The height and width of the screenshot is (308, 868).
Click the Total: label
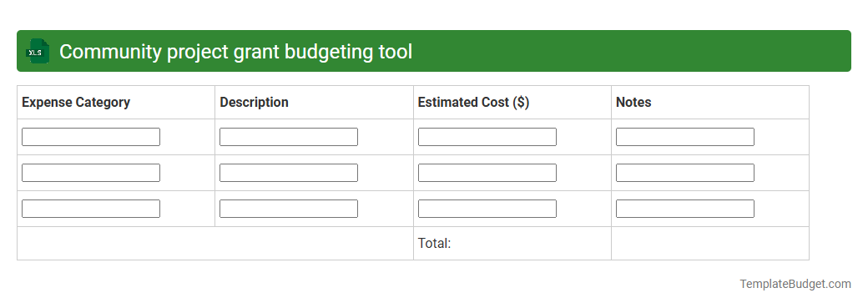(435, 243)
